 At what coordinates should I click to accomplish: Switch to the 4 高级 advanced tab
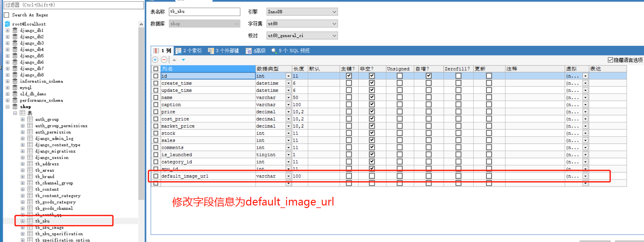click(256, 50)
